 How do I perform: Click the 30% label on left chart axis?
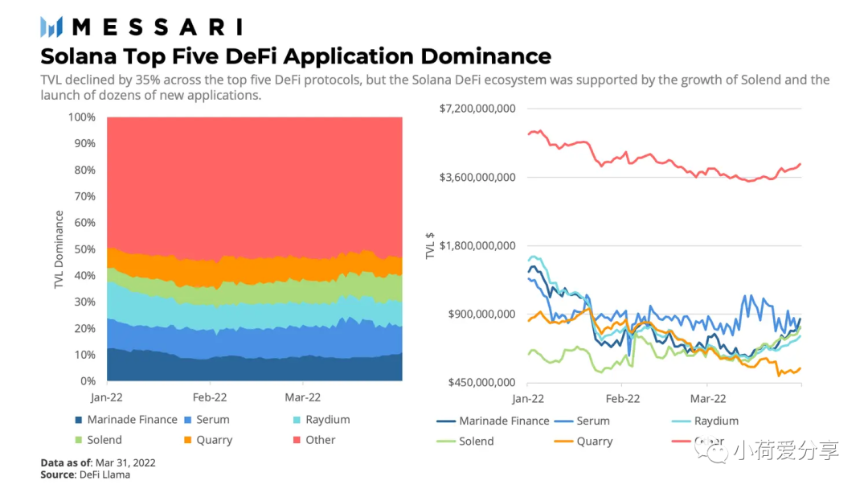tap(84, 302)
